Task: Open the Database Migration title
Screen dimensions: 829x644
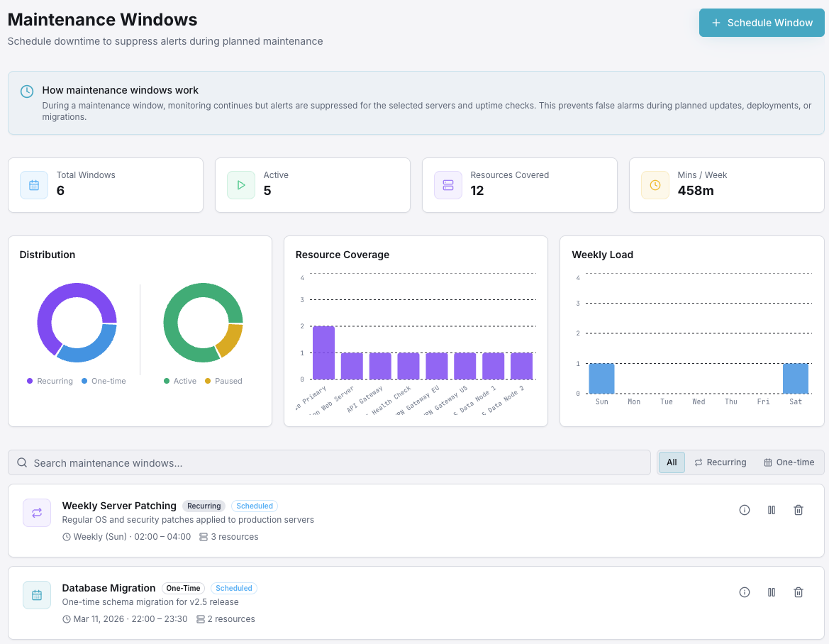Action: pos(109,588)
